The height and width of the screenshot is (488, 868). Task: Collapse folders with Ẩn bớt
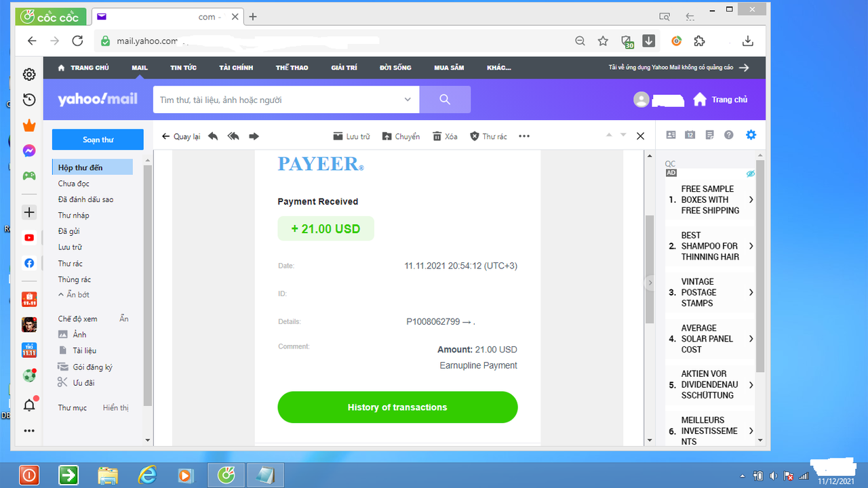74,295
